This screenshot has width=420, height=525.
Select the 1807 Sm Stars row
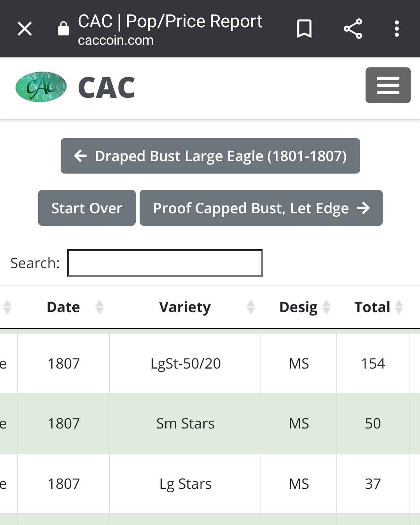point(210,423)
